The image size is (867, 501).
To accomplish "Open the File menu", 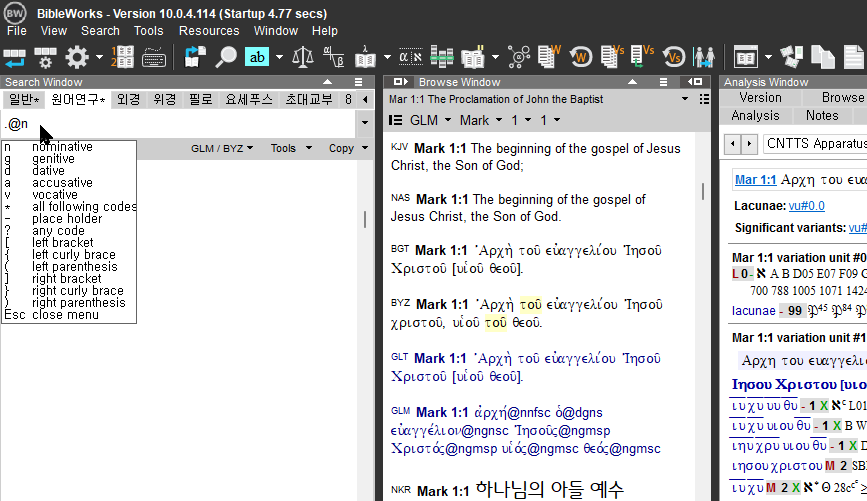I will point(17,31).
